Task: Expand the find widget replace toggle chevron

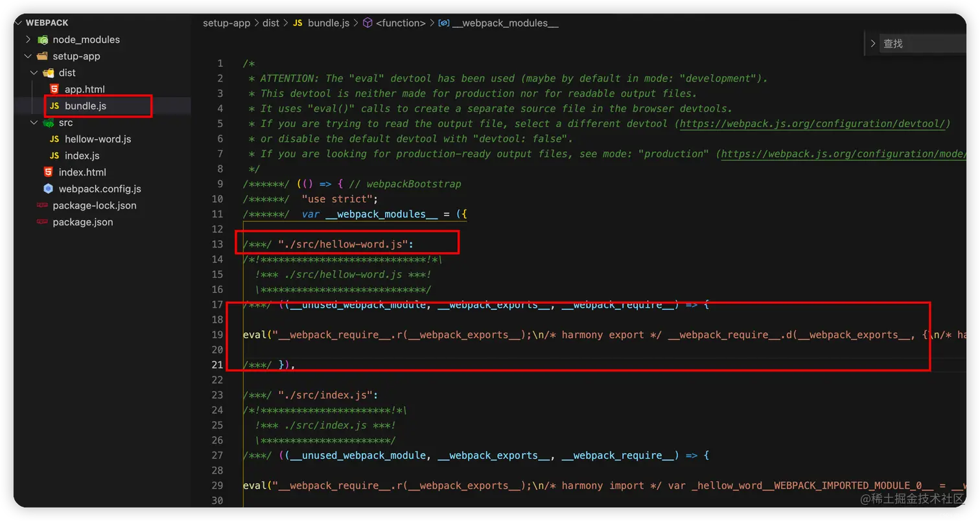Action: 873,43
